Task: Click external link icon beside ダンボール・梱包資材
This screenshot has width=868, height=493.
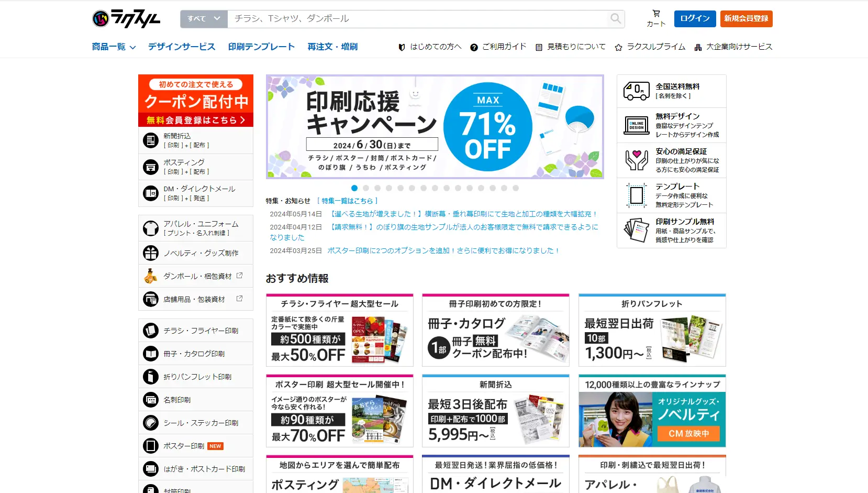Action: (x=239, y=276)
